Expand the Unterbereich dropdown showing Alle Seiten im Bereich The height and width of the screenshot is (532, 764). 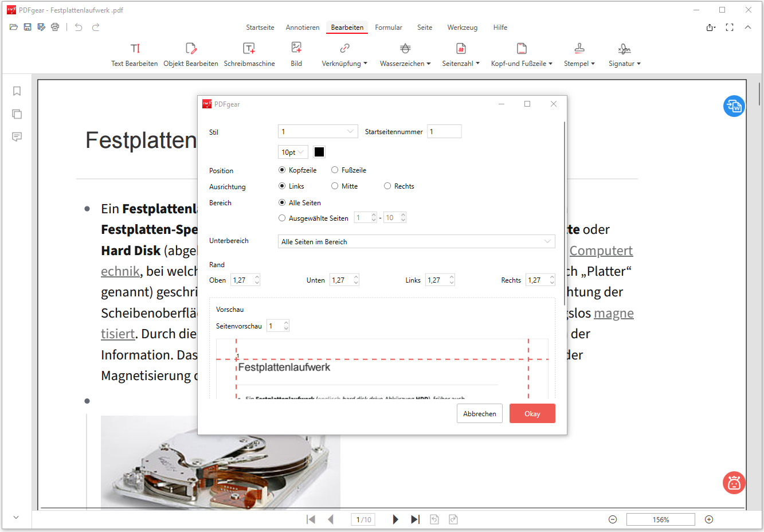[417, 241]
